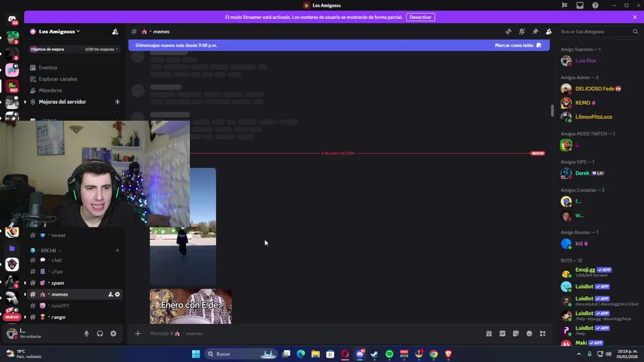Screen dimensions: 644x362
Task: Open Brave browser in taskbar
Action: click(x=448, y=354)
